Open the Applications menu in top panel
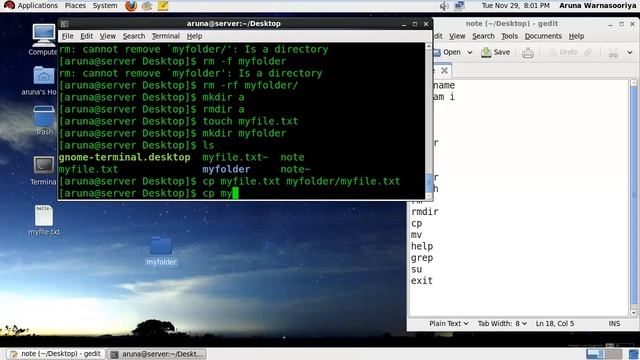Viewport: 640px width, 360px height. 38,6
